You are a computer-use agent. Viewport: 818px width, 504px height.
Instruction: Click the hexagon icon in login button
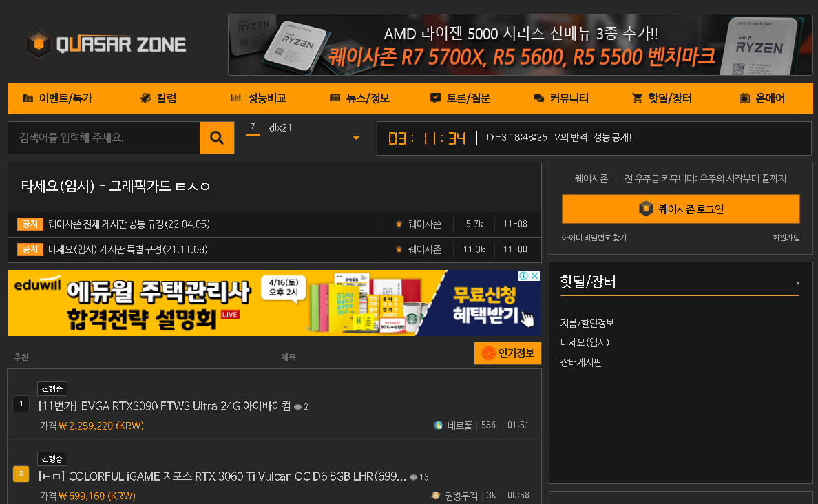646,209
